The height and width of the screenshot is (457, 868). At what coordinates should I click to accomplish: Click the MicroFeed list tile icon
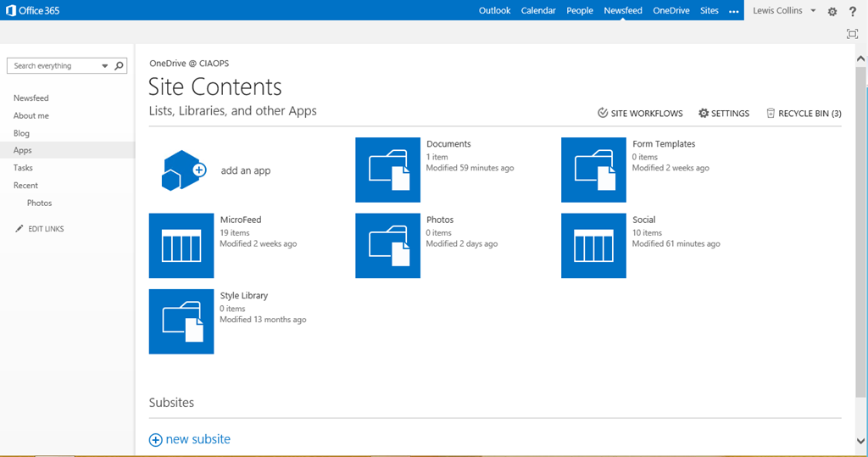pyautogui.click(x=181, y=246)
